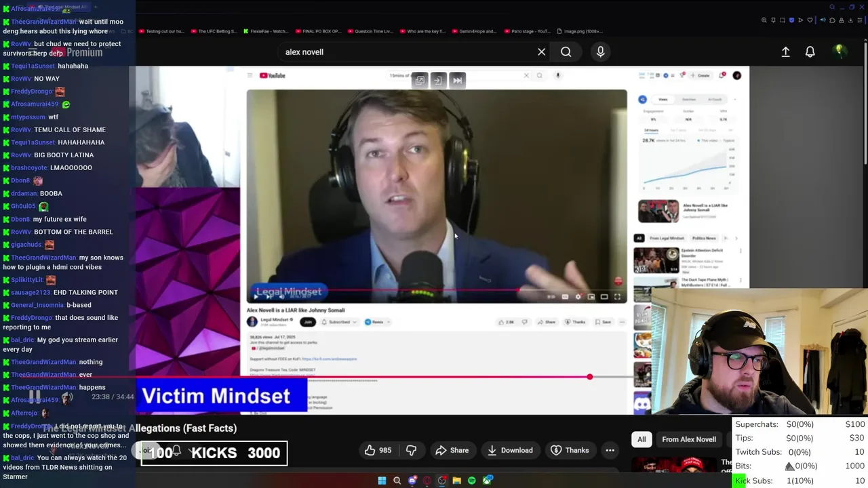Seek the inner video's progress bar

point(437,290)
